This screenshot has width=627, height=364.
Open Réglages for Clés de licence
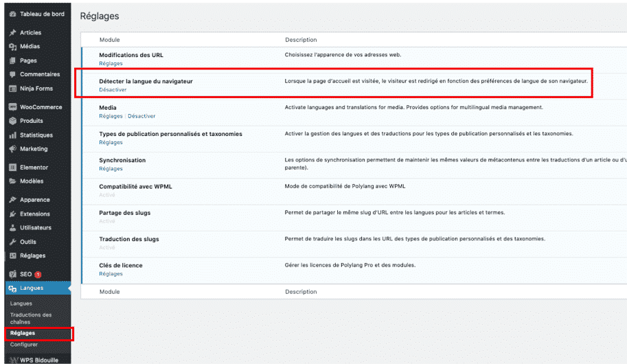(x=111, y=274)
